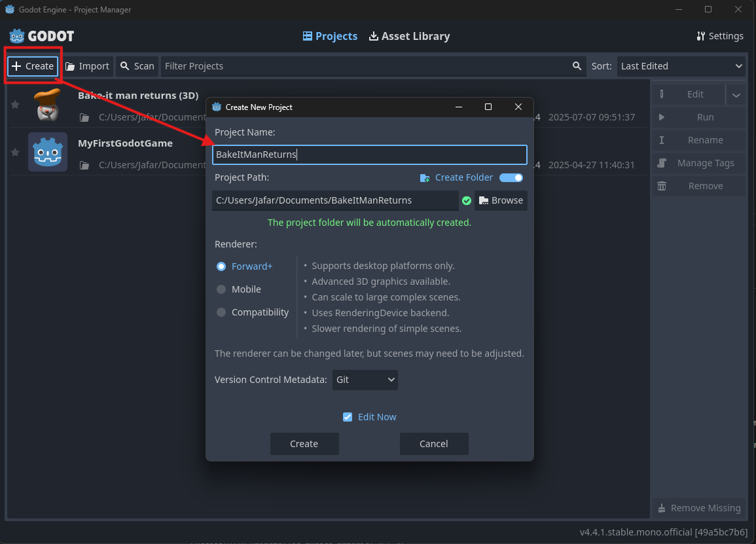756x544 pixels.
Task: Open Manage Tags in the side panel
Action: (699, 163)
